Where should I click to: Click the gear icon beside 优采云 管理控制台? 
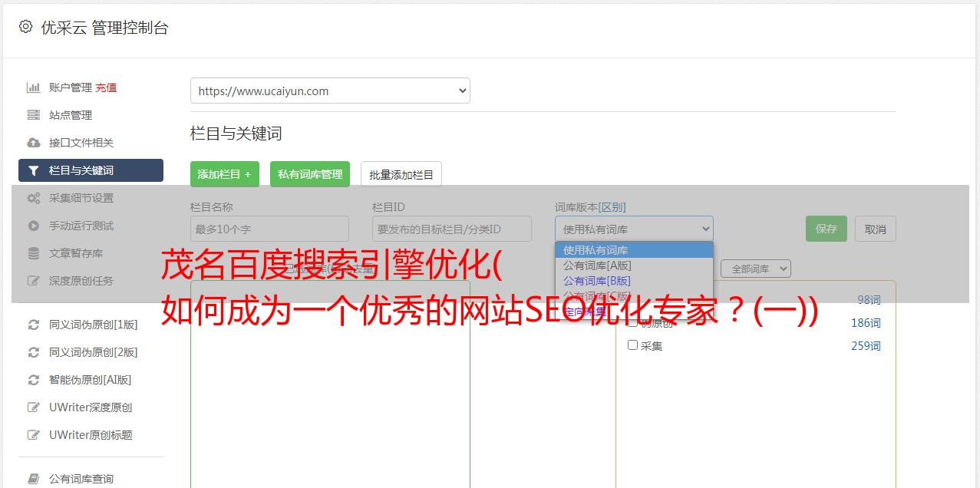click(25, 27)
